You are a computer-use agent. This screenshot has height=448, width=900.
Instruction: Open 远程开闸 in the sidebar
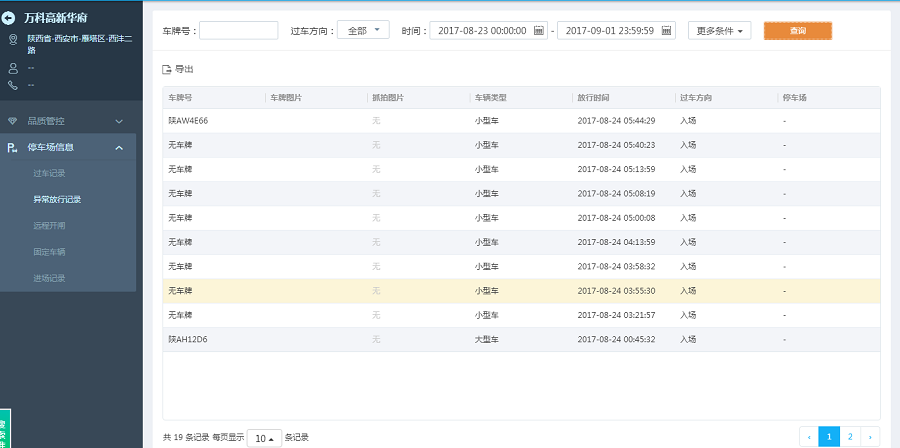point(49,225)
